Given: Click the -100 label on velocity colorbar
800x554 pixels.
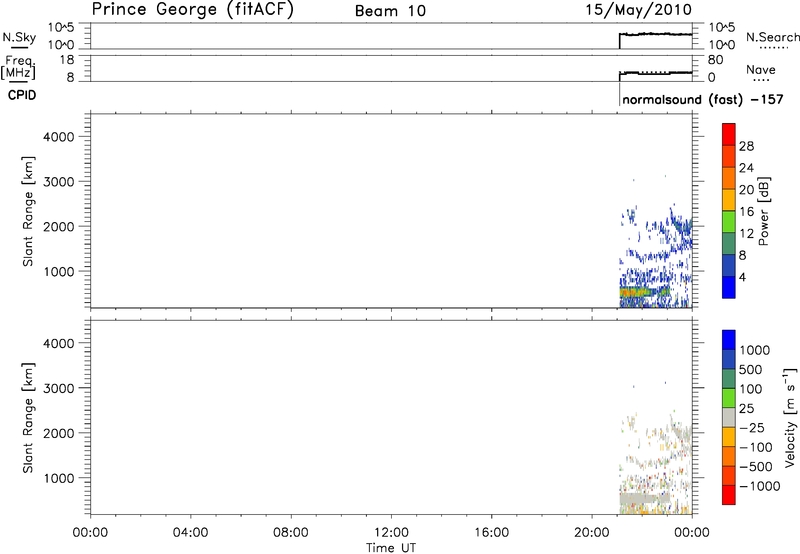Looking at the screenshot, I should coord(755,447).
